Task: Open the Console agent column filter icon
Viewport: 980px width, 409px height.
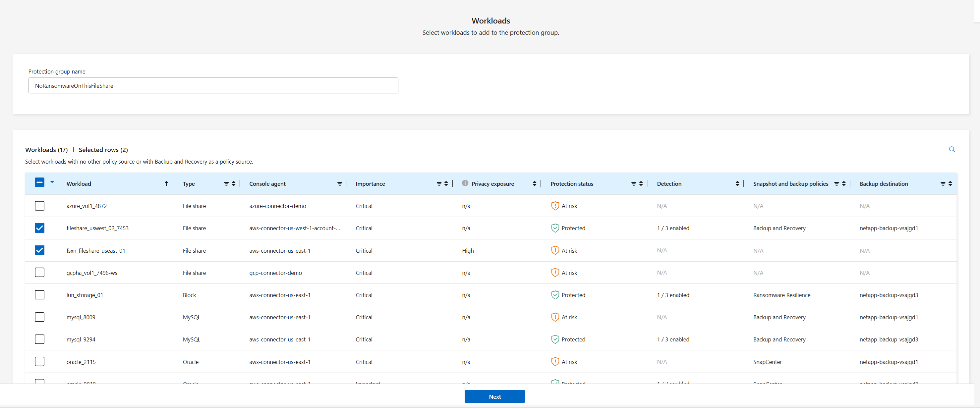Action: click(x=339, y=184)
